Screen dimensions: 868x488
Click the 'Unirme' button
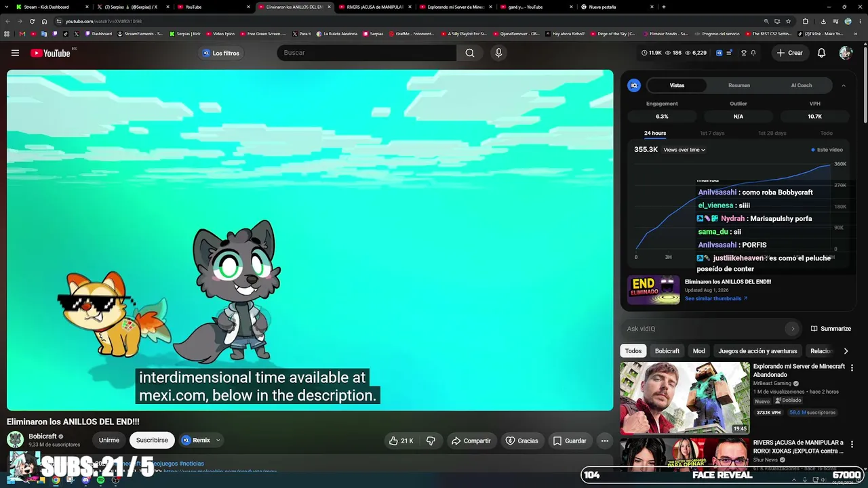pyautogui.click(x=109, y=441)
